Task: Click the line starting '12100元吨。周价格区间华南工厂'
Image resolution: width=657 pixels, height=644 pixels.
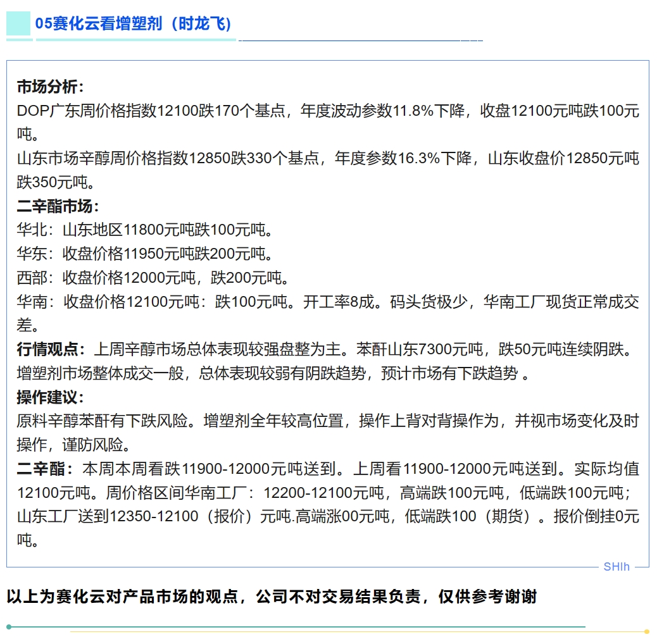Action: point(324,492)
